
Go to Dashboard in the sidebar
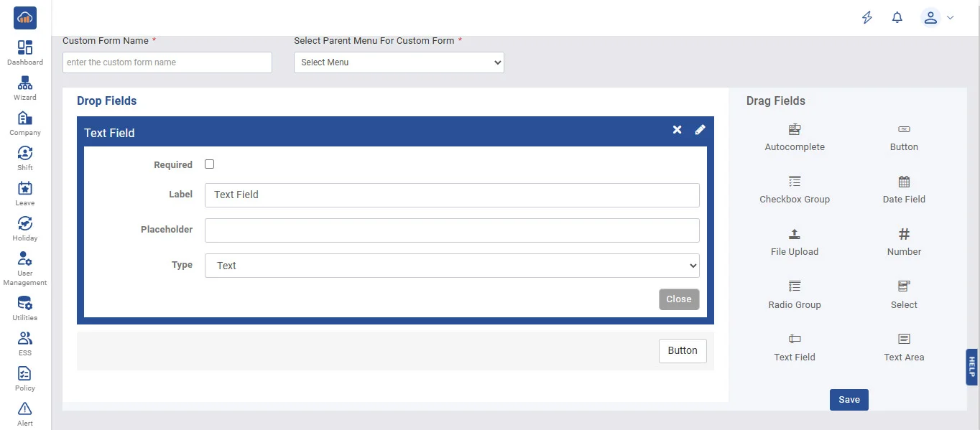pyautogui.click(x=25, y=52)
